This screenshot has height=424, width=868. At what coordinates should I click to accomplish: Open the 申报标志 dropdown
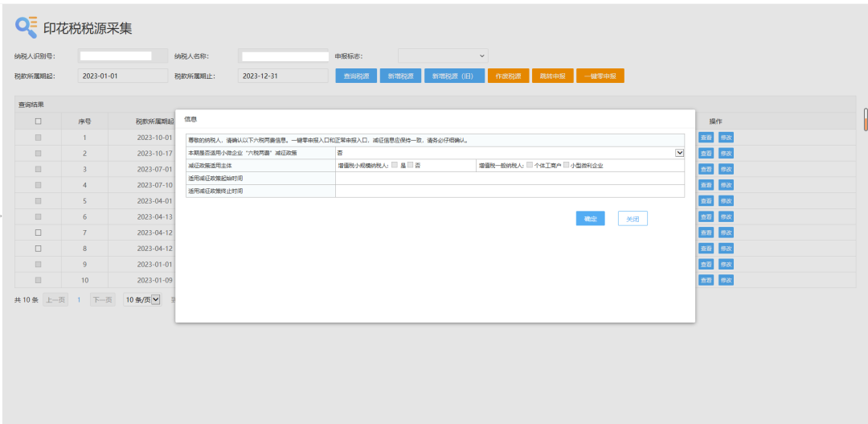[x=443, y=56]
